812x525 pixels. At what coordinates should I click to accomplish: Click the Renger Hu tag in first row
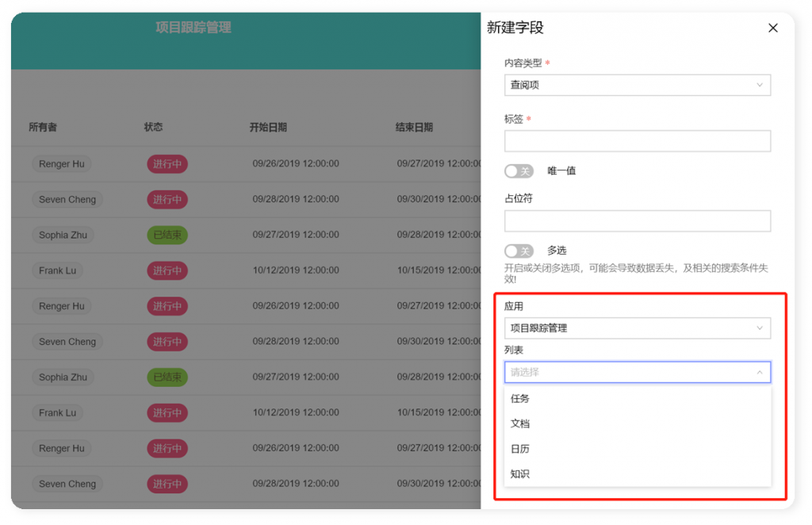coord(62,164)
